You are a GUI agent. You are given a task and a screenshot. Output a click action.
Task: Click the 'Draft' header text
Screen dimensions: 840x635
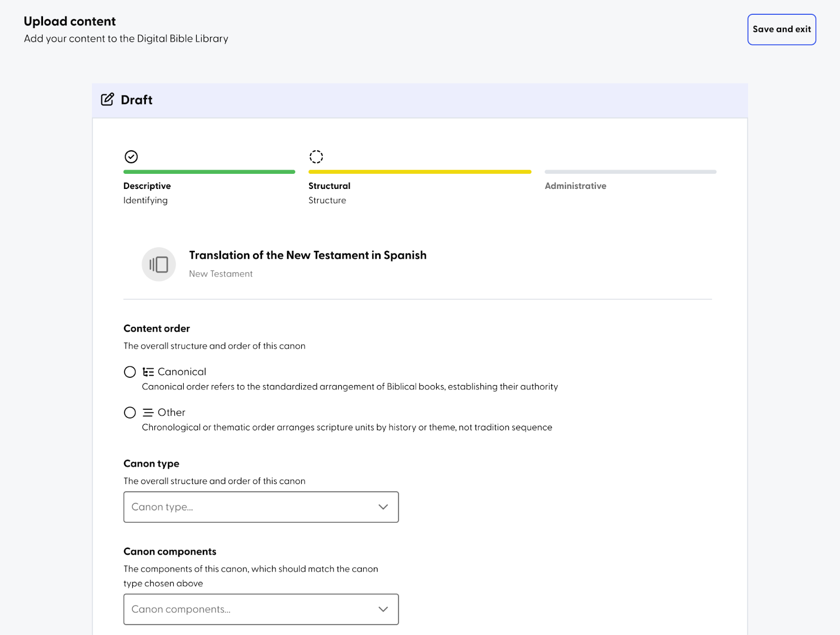point(136,100)
